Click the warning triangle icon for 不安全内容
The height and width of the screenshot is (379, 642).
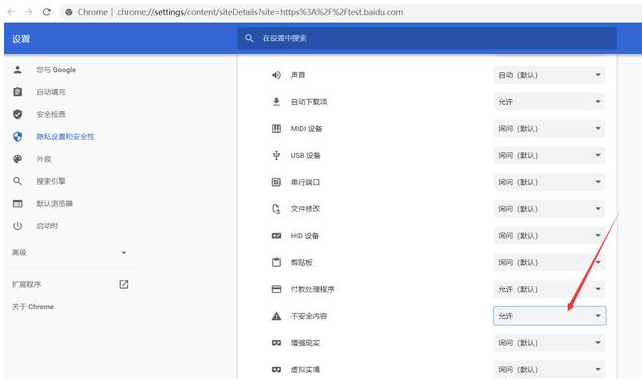pyautogui.click(x=276, y=316)
